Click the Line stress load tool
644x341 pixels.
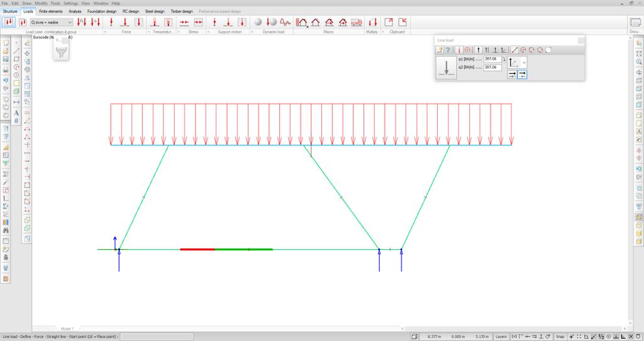coord(184,22)
